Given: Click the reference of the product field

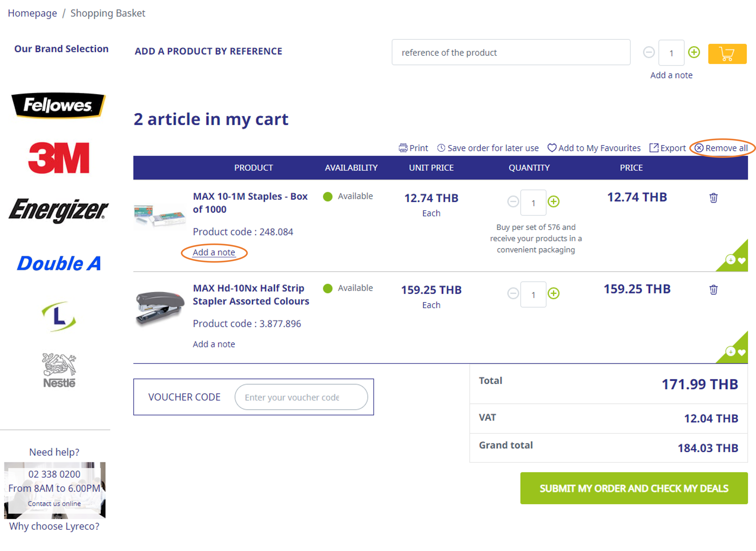Looking at the screenshot, I should click(x=511, y=52).
